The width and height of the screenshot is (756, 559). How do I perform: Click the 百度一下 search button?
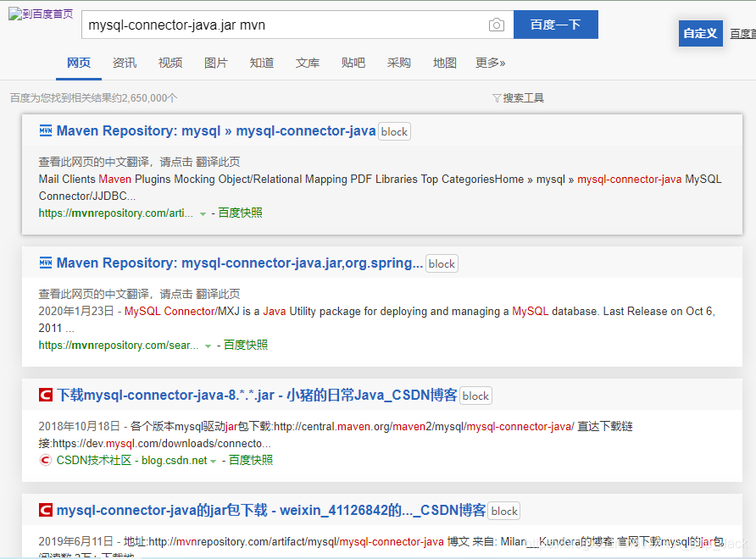556,25
